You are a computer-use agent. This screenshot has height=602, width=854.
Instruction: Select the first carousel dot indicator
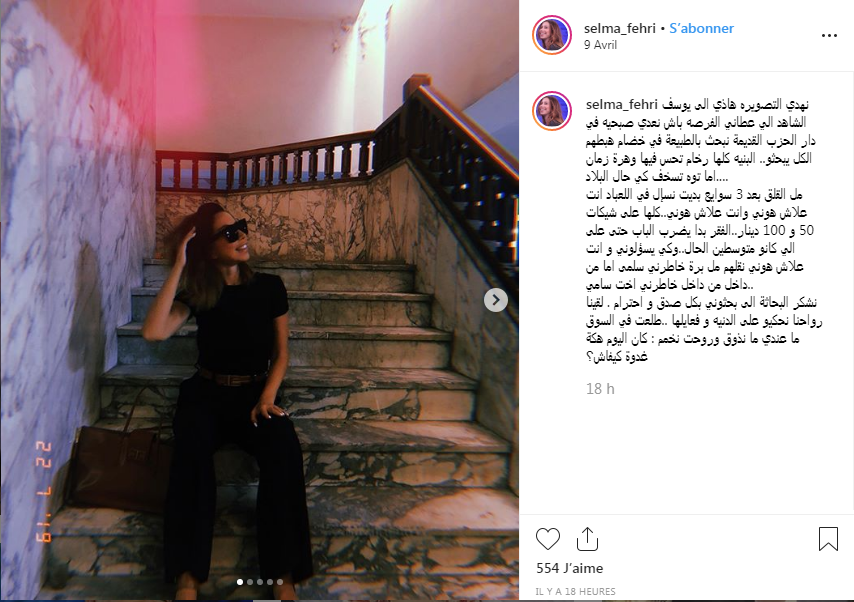tap(240, 582)
